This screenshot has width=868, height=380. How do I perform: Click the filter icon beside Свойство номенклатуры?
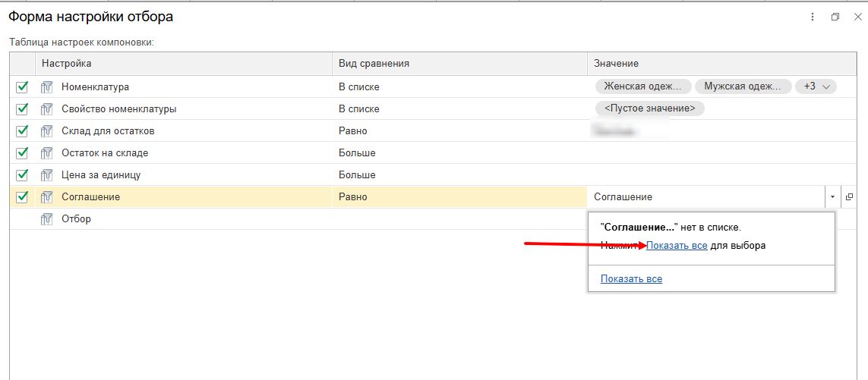click(x=46, y=108)
